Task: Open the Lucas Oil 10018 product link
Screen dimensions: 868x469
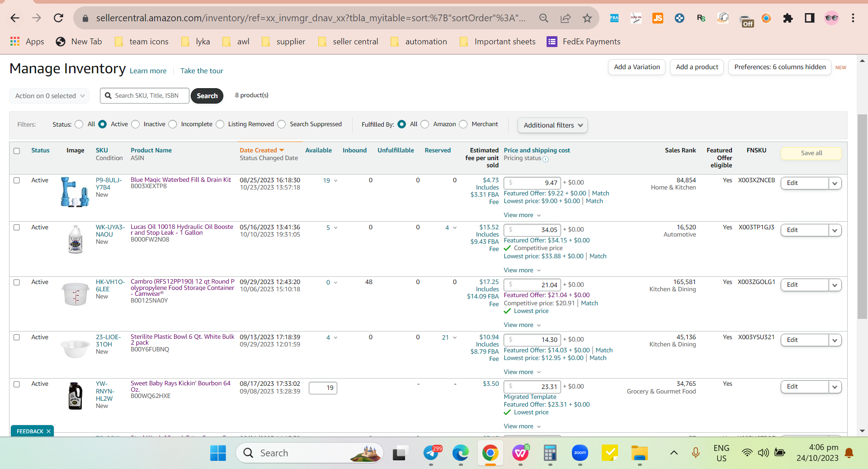Action: pyautogui.click(x=182, y=230)
